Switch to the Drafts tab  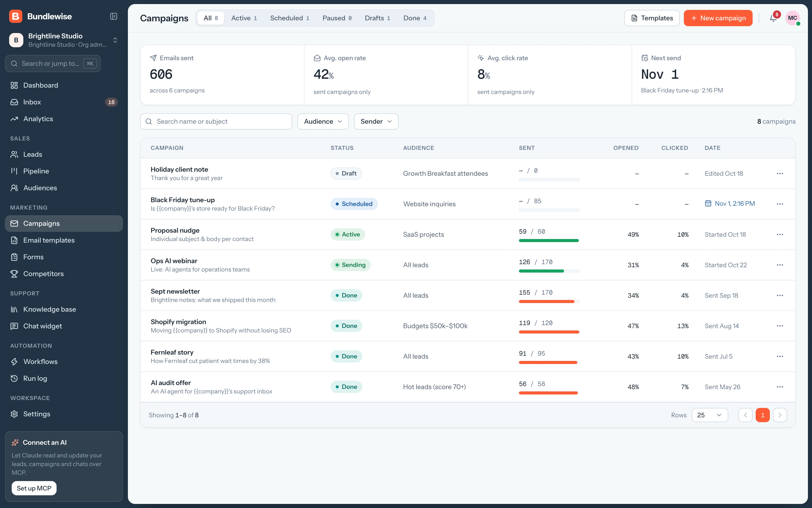(377, 18)
